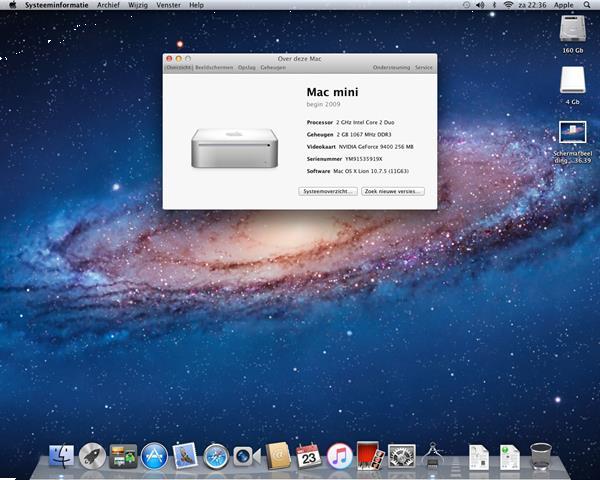600x480 pixels.
Task: Click serial number YM91535919X
Action: click(x=364, y=159)
